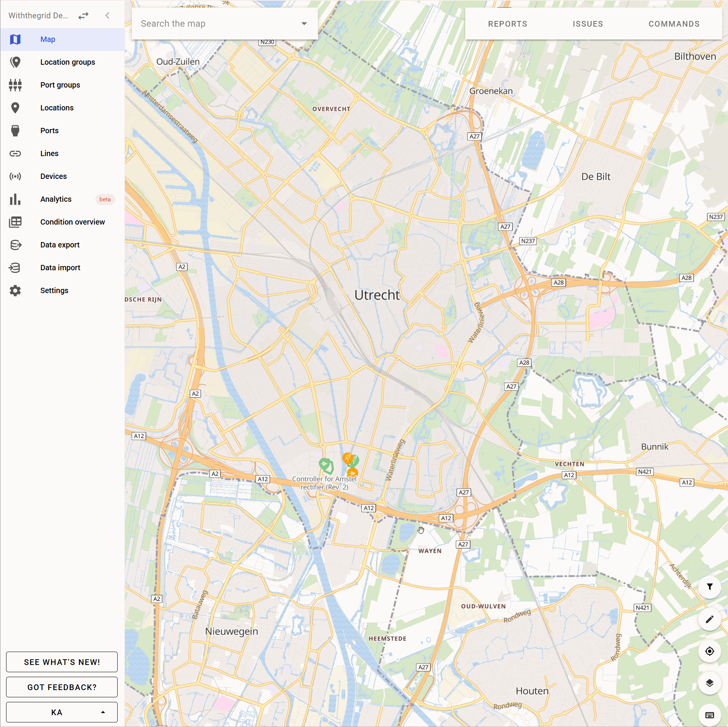The height and width of the screenshot is (727, 728).
Task: Open the Data import section
Action: pyautogui.click(x=60, y=268)
